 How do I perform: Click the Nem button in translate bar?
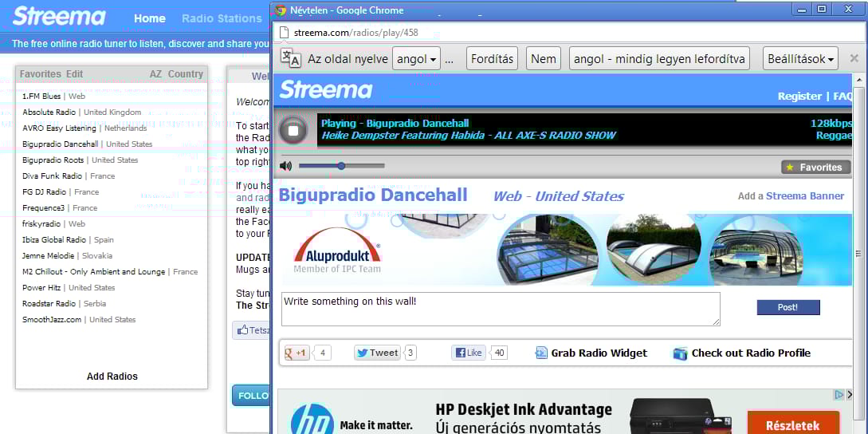(543, 58)
